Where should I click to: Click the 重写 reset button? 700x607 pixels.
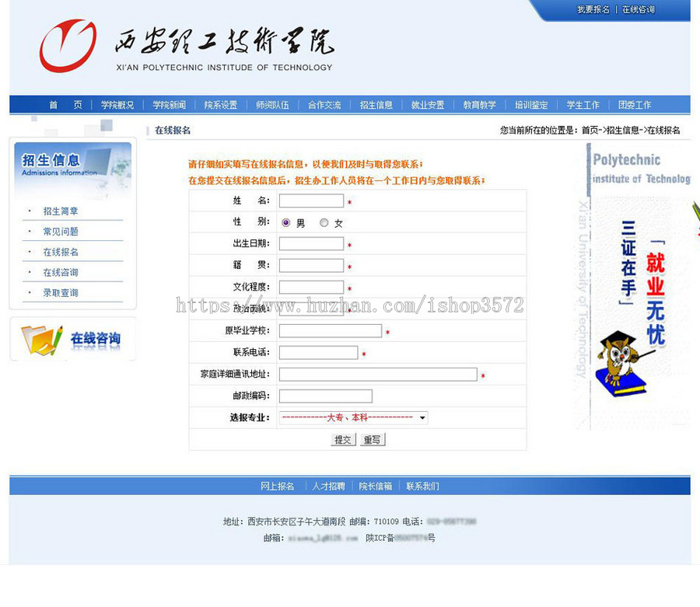373,440
